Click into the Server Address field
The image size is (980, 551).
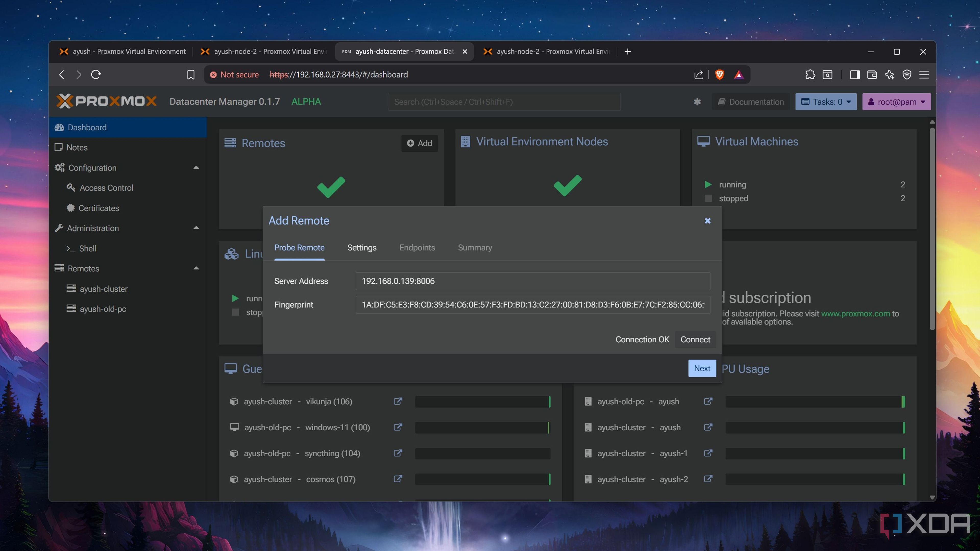[533, 281]
